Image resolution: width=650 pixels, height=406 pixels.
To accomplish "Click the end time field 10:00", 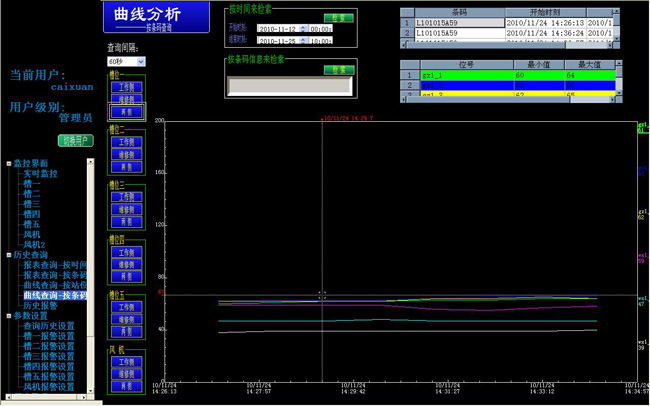I will [x=321, y=41].
